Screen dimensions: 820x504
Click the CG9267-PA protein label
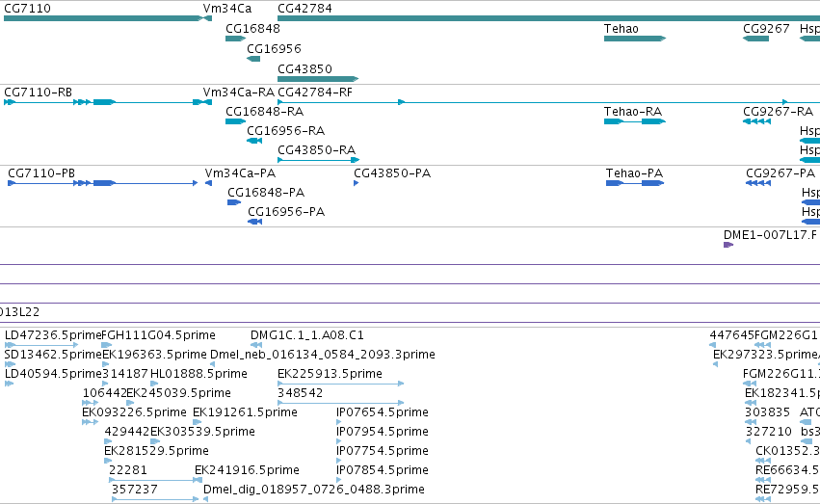click(x=780, y=173)
